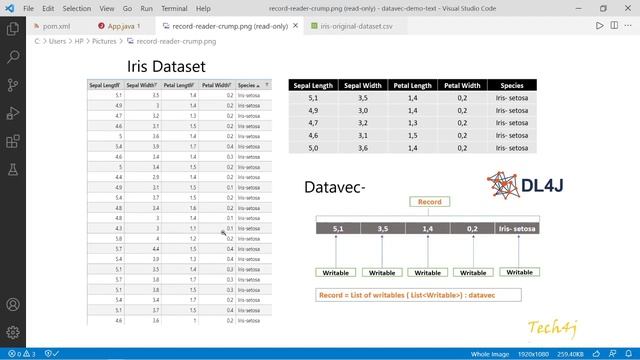This screenshot has width=640, height=360.
Task: Open the View menu
Action: [107, 8]
